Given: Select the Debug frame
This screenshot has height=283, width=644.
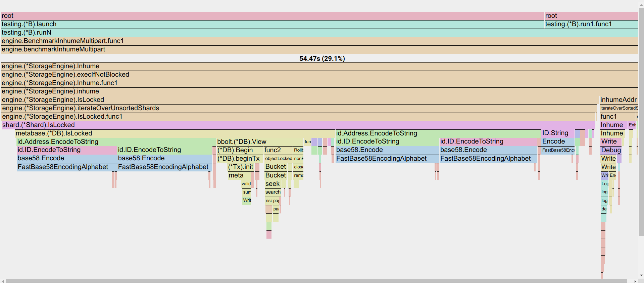Looking at the screenshot, I should pos(611,150).
